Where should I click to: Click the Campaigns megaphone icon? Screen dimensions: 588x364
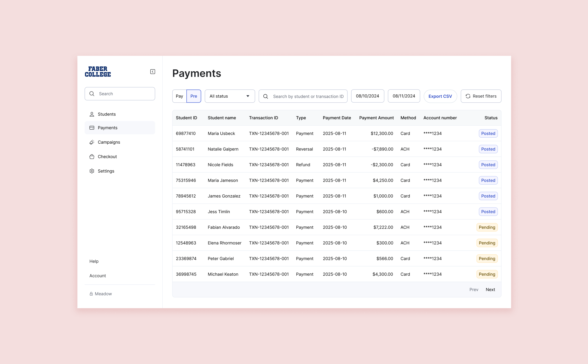pos(92,142)
